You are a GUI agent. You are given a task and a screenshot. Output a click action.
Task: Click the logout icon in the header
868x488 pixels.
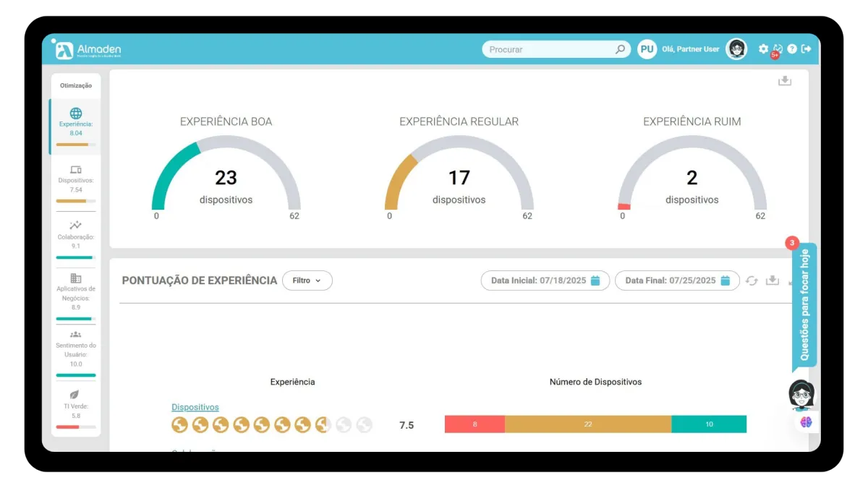point(807,48)
